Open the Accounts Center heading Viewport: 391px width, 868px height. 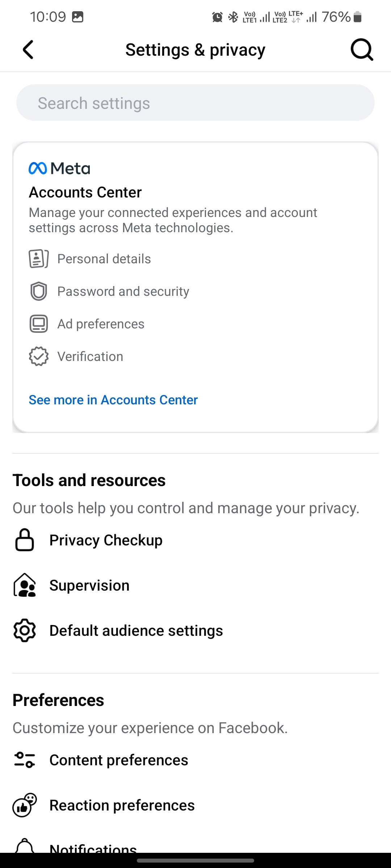point(85,192)
